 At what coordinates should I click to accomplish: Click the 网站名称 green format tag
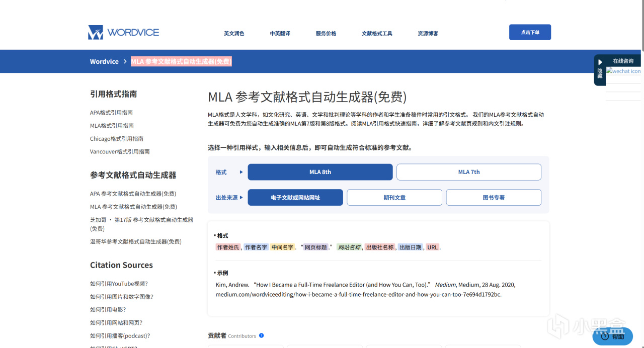click(349, 247)
